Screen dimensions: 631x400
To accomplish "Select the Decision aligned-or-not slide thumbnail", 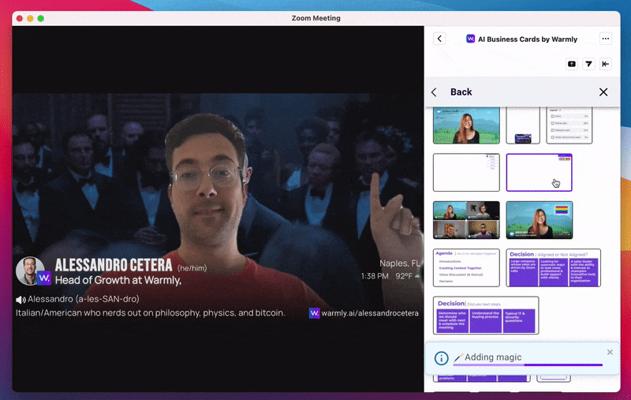I will click(553, 268).
